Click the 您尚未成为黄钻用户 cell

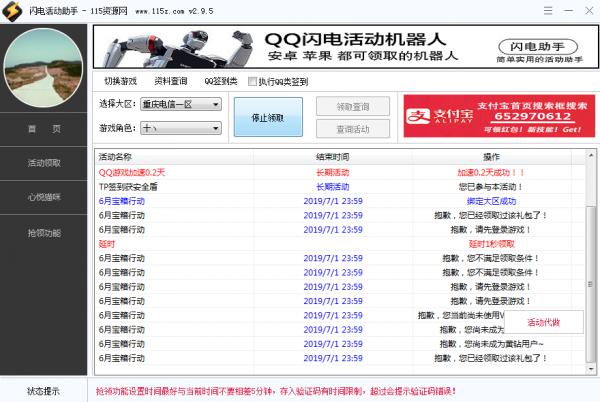pos(491,344)
